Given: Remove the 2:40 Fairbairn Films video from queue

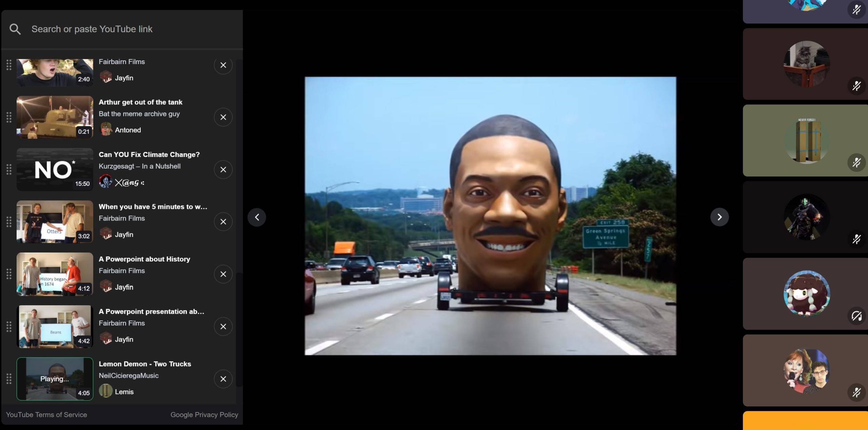Looking at the screenshot, I should coord(223,65).
